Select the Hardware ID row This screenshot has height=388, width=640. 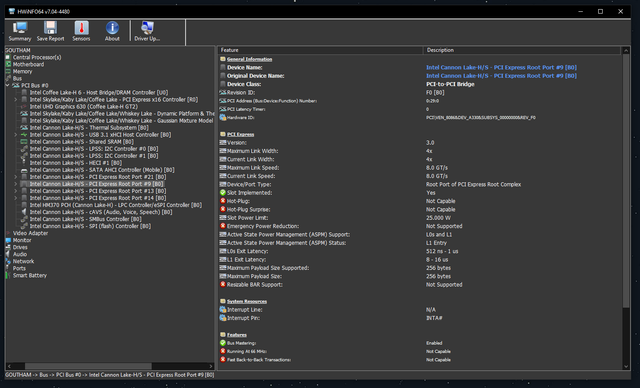pos(419,118)
